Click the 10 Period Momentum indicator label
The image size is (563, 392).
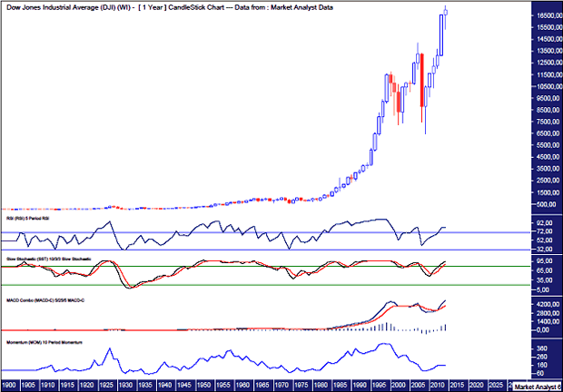coord(44,342)
